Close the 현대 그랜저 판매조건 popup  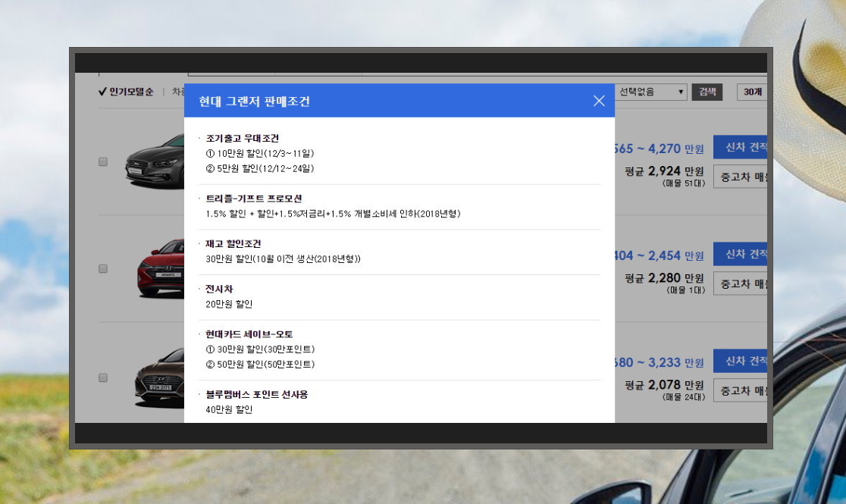click(x=598, y=101)
